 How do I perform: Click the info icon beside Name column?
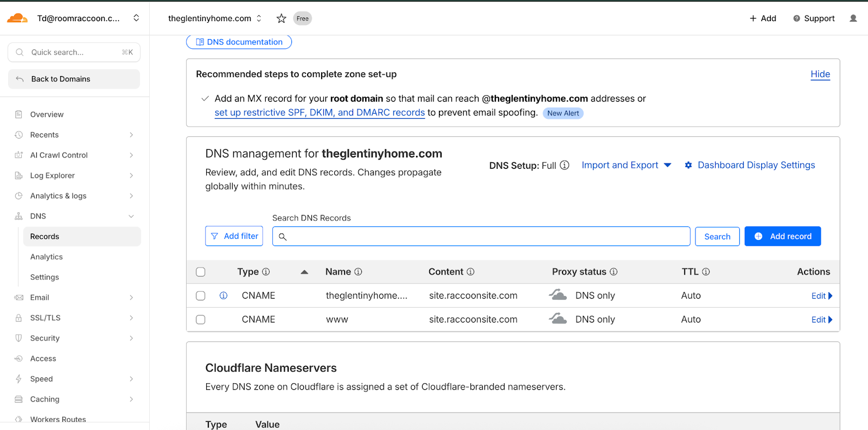tap(358, 272)
